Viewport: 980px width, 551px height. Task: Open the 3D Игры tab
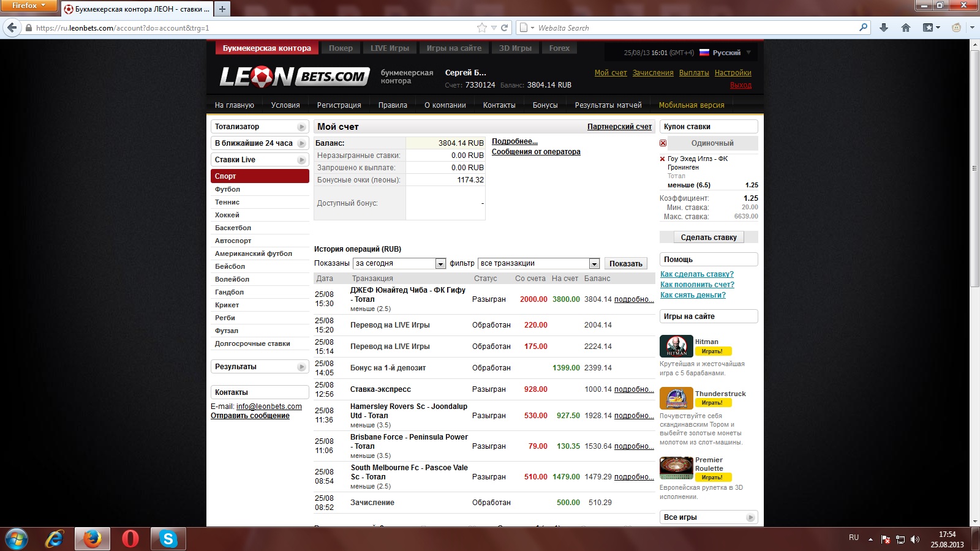(x=515, y=48)
